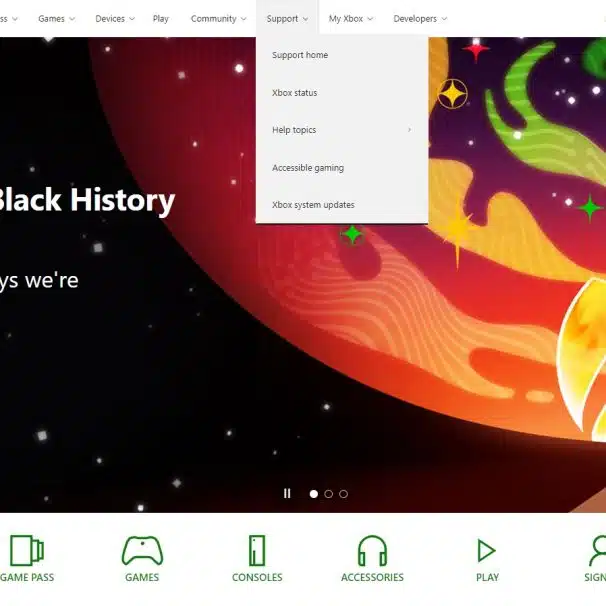Expand the My Xbox dropdown menu
606x606 pixels.
(351, 19)
